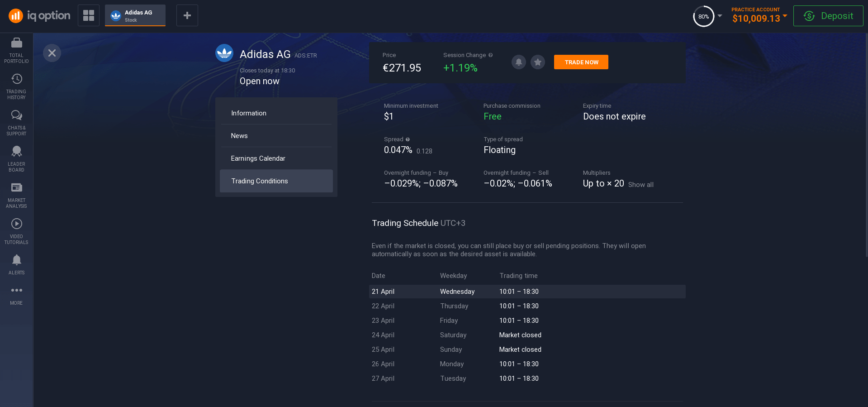Click the overnight funding Sell value
This screenshot has width=868, height=407.
518,183
